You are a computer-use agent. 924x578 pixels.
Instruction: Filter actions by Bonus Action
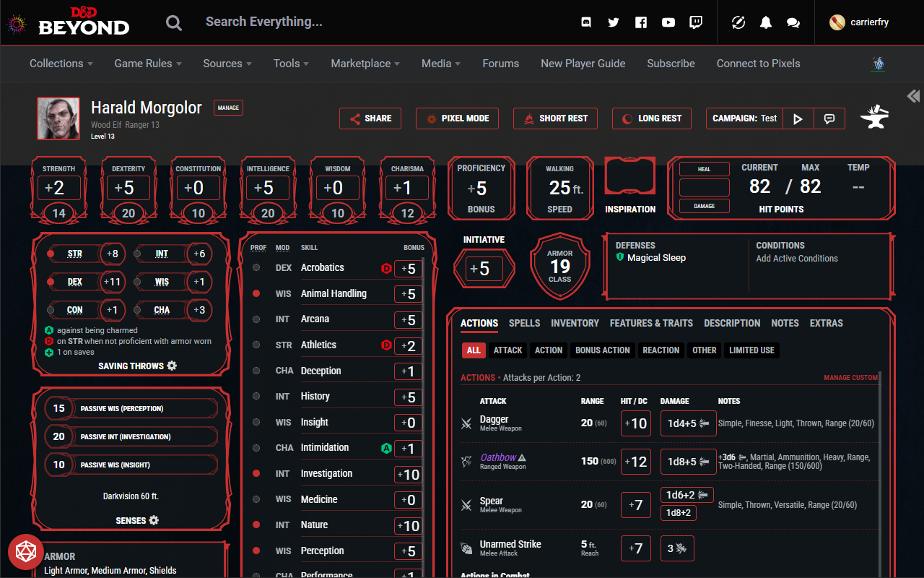(x=602, y=350)
